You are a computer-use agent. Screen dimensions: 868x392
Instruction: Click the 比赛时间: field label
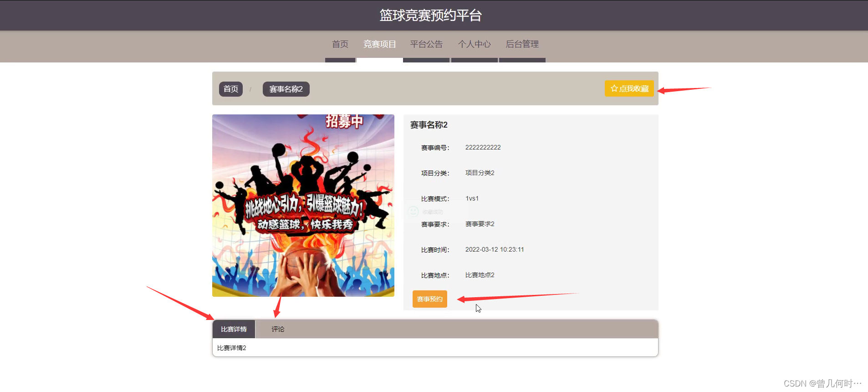(x=435, y=250)
